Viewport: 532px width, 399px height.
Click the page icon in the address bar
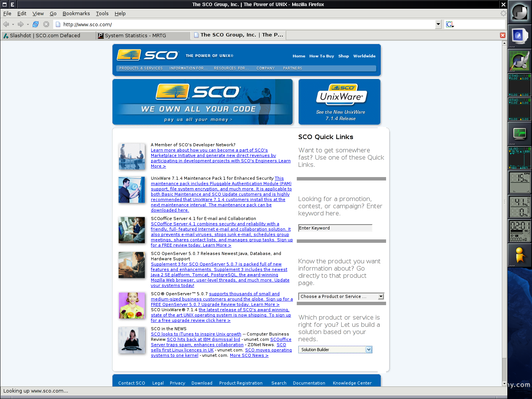pyautogui.click(x=58, y=24)
